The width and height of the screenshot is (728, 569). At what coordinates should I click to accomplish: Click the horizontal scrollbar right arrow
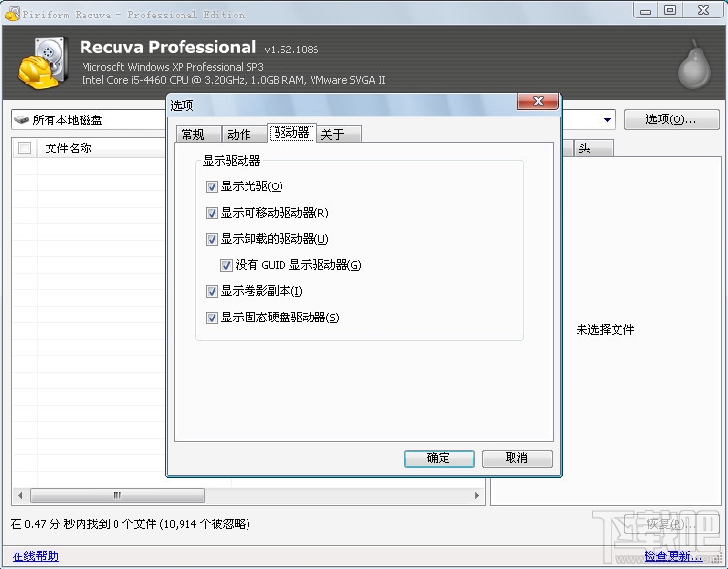point(477,495)
